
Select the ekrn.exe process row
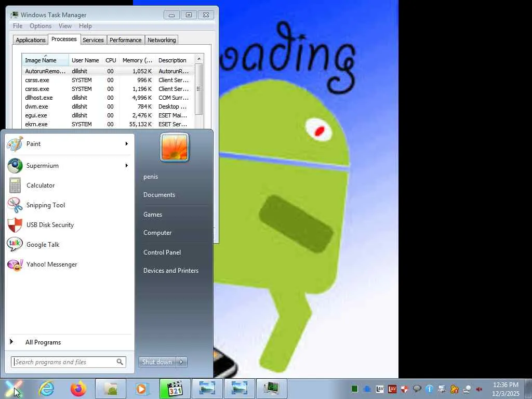click(108, 124)
